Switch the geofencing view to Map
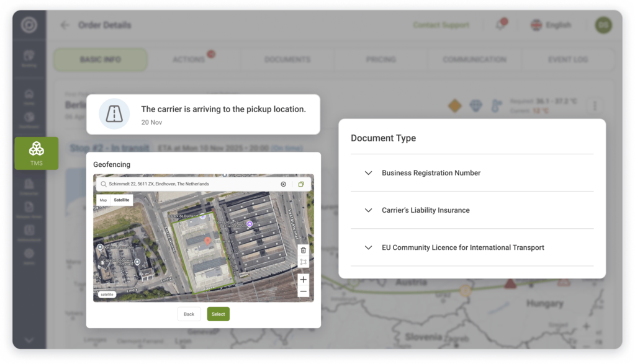This screenshot has width=635, height=364. [x=103, y=200]
